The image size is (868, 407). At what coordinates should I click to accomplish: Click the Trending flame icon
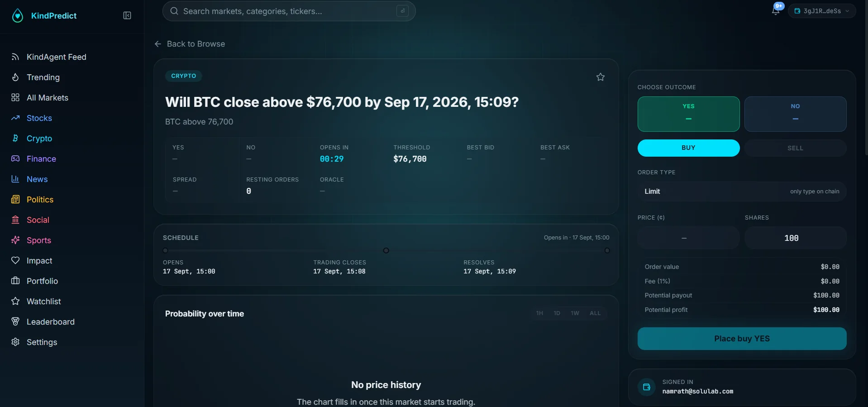click(x=15, y=77)
